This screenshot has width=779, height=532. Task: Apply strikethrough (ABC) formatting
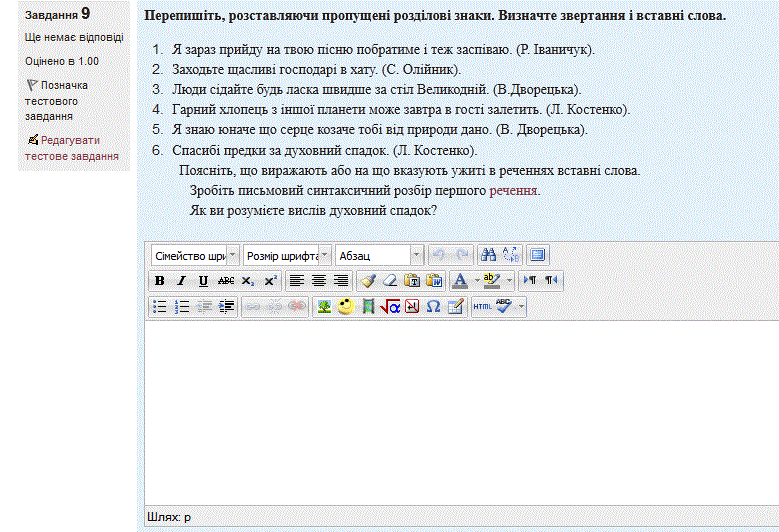(x=226, y=281)
